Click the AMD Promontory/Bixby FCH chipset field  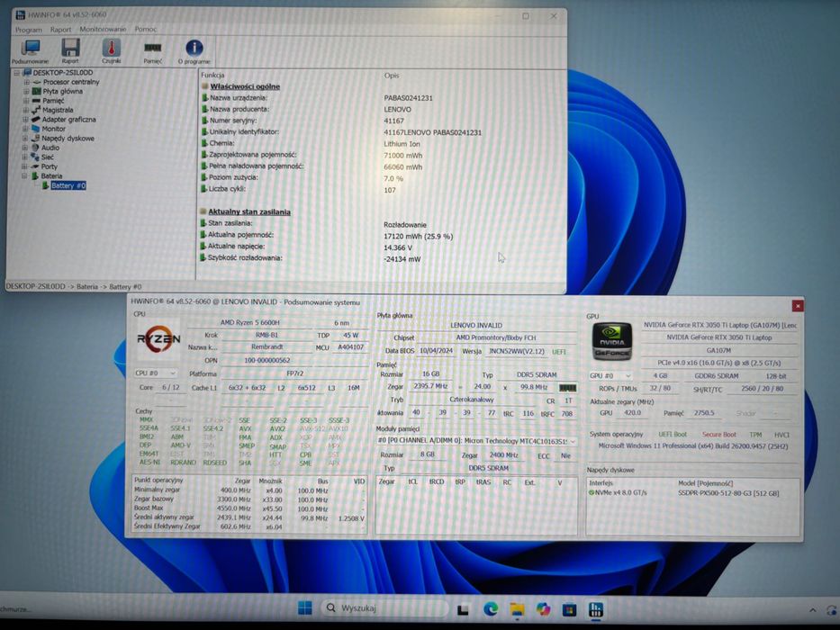pyautogui.click(x=496, y=338)
